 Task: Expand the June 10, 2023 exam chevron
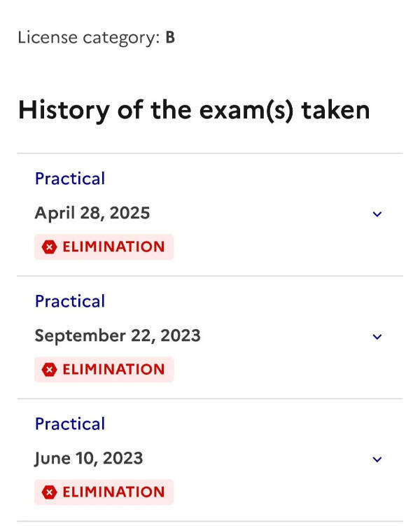coord(377,459)
